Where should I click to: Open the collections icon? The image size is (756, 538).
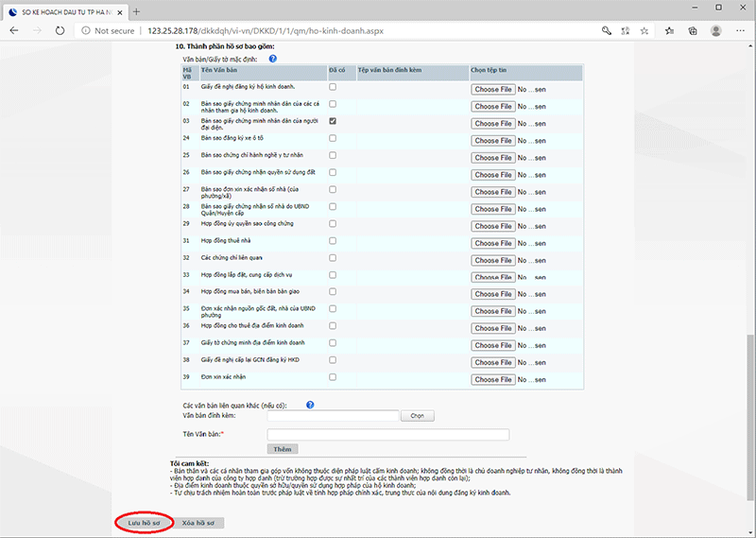[693, 31]
